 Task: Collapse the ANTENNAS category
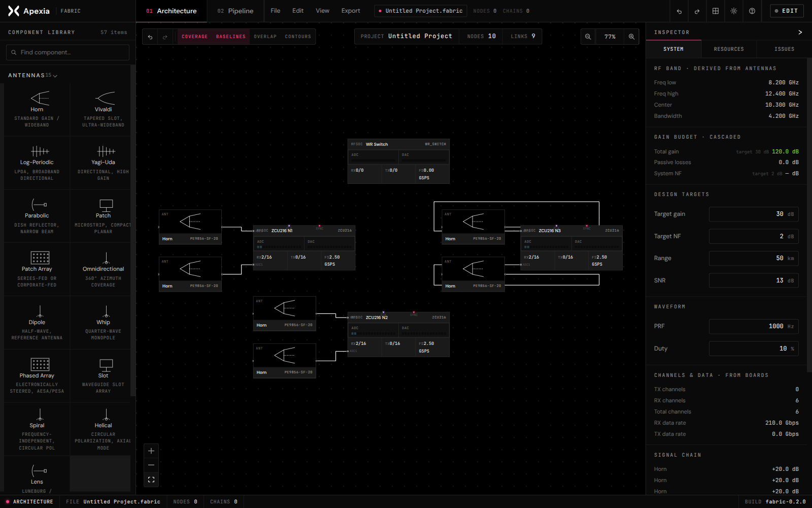(x=32, y=75)
